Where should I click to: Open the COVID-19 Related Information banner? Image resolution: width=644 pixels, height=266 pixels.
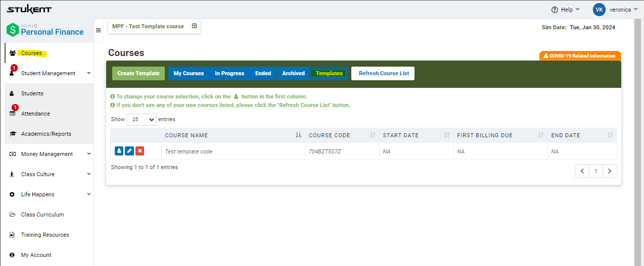coord(580,56)
